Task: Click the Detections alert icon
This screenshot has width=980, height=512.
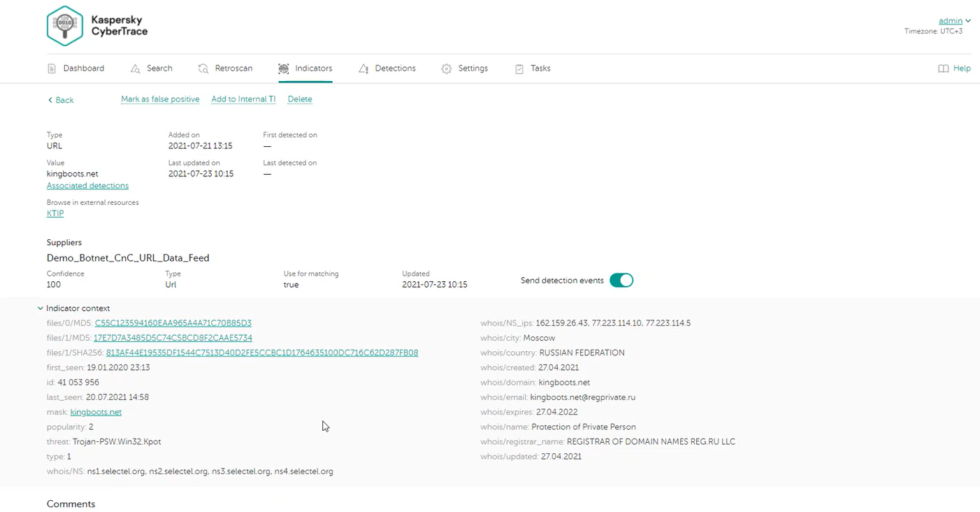Action: tap(363, 69)
